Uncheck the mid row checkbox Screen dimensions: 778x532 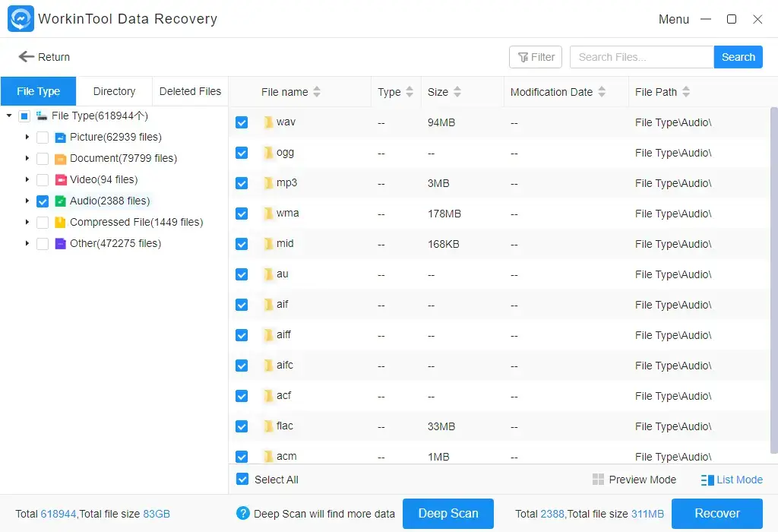coord(242,244)
